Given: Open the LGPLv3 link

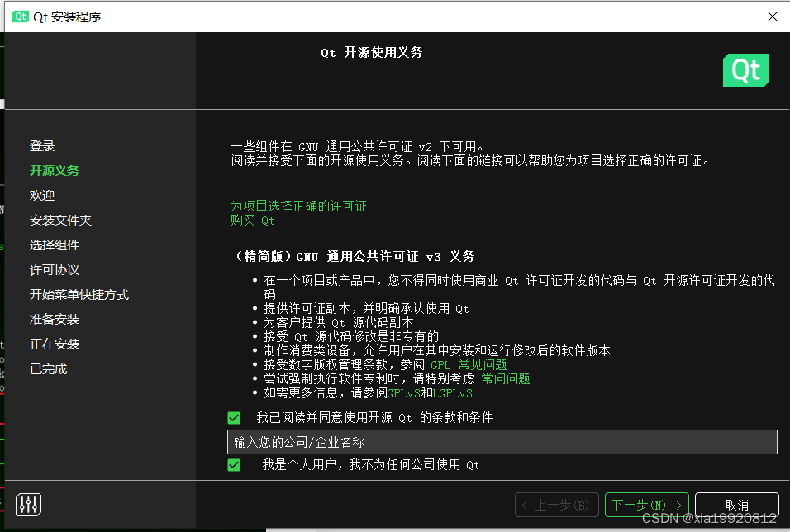Looking at the screenshot, I should point(453,393).
